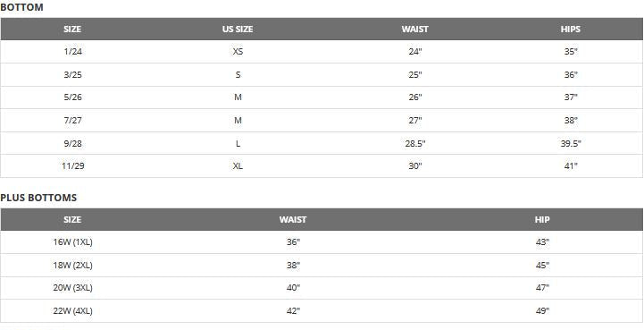Click the 16W (1XL) size cell
Screen dimensions: 644x330
click(72, 242)
